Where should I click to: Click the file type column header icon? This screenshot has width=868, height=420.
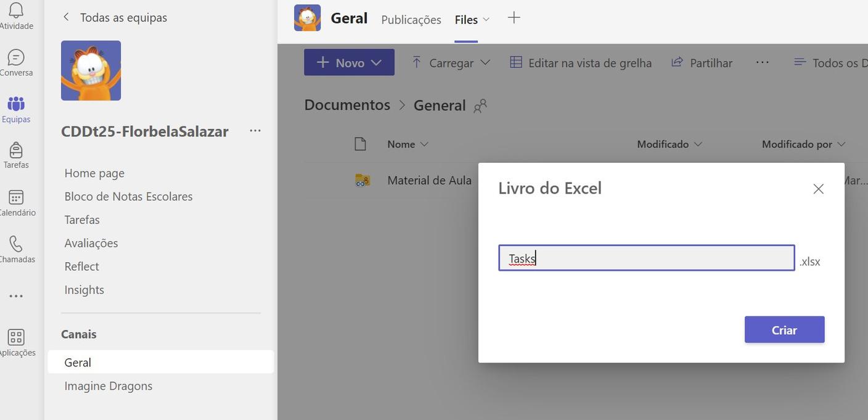tap(361, 144)
